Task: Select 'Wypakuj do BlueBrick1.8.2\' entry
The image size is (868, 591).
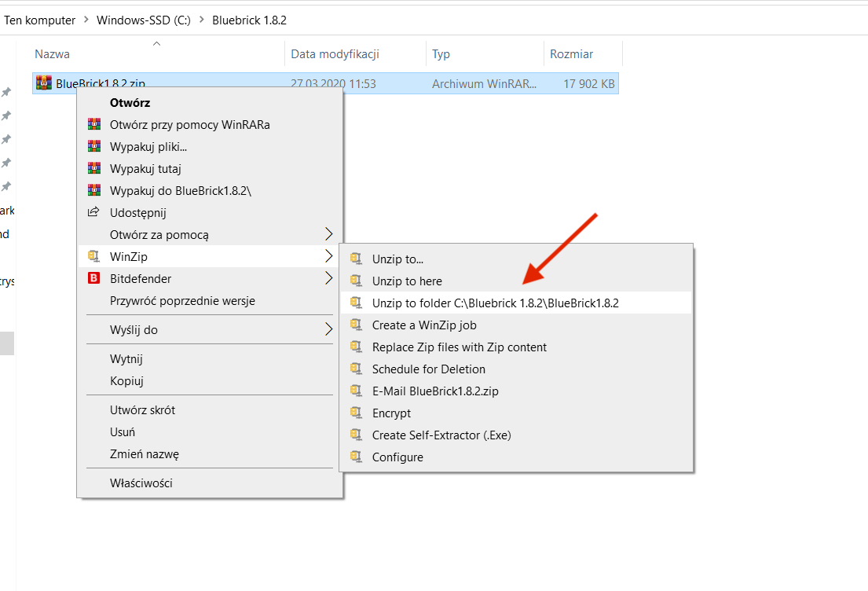Action: point(210,190)
